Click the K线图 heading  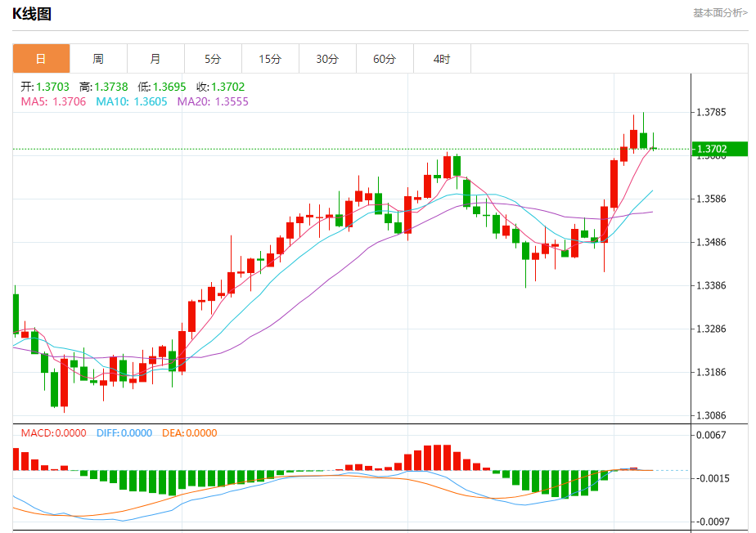tap(32, 14)
